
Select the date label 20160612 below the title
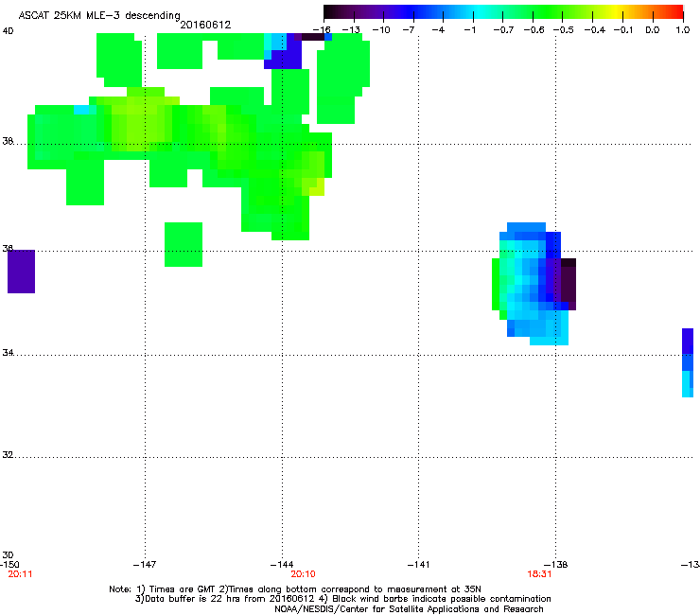(205, 25)
